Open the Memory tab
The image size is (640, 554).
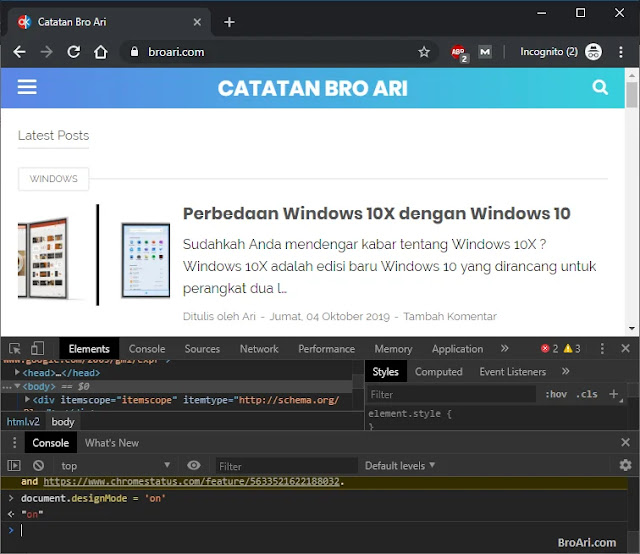393,349
